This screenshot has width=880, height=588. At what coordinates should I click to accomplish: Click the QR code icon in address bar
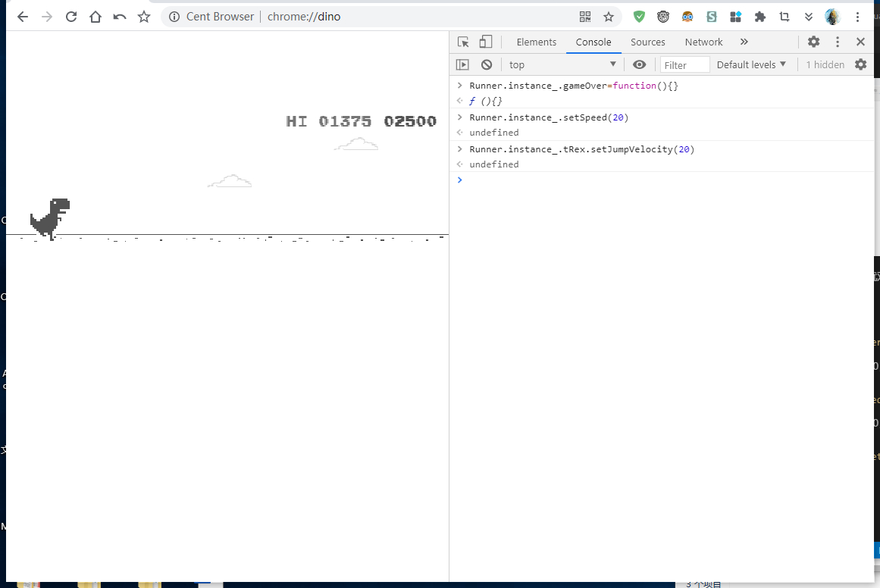[585, 17]
